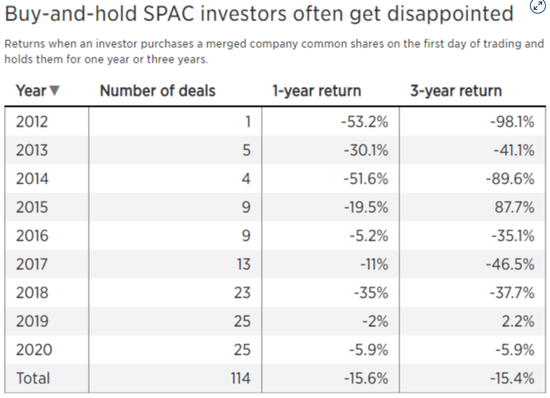Select -35% 1-year return in 2018
Screen dimensions: 550x398
point(371,292)
